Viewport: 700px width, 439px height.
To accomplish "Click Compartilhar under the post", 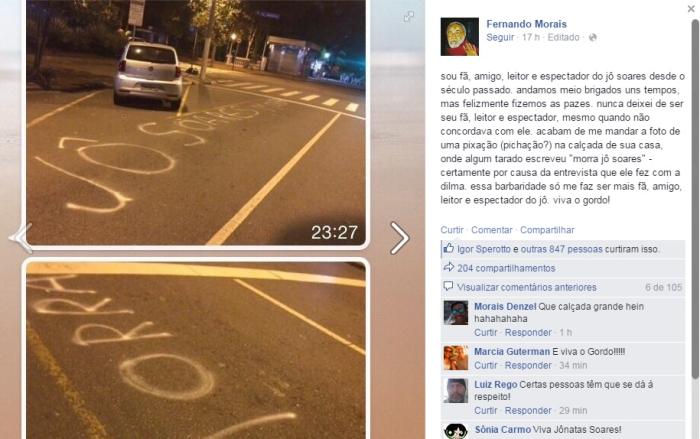I will (x=547, y=230).
